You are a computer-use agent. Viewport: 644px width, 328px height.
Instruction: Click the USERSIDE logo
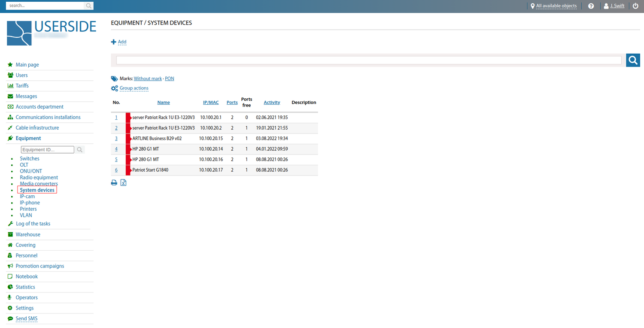(x=52, y=33)
